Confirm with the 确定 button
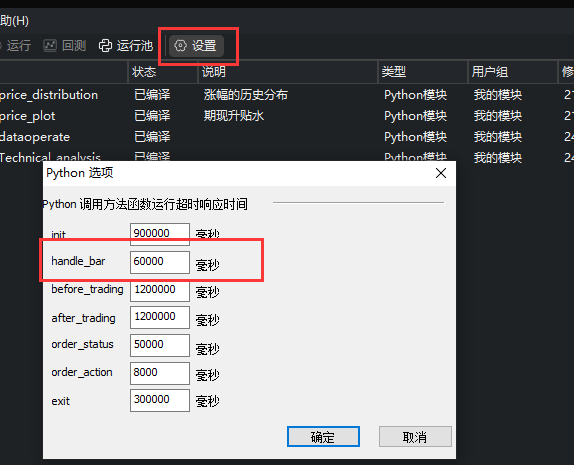The height and width of the screenshot is (465, 574). pos(323,436)
